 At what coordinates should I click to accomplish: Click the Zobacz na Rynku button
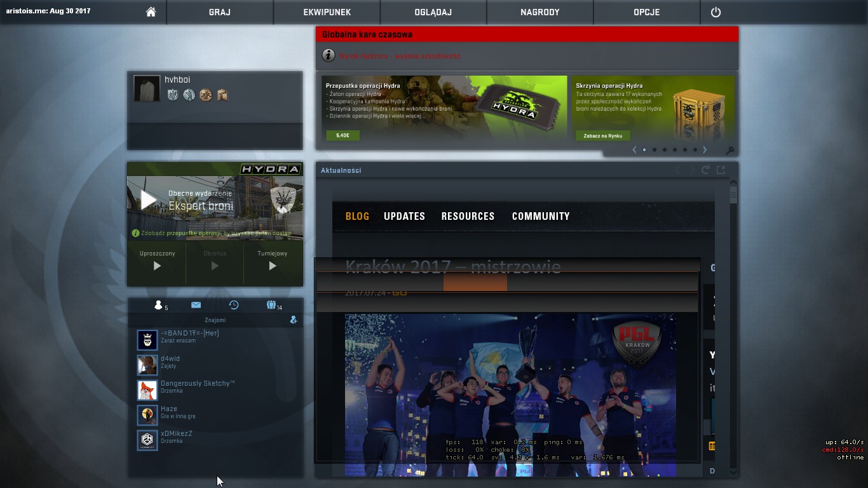pyautogui.click(x=603, y=135)
